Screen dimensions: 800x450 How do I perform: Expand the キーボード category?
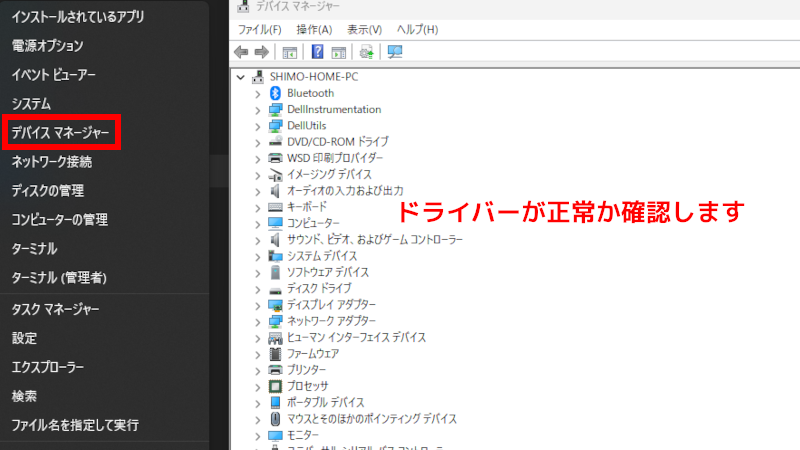pyautogui.click(x=257, y=207)
